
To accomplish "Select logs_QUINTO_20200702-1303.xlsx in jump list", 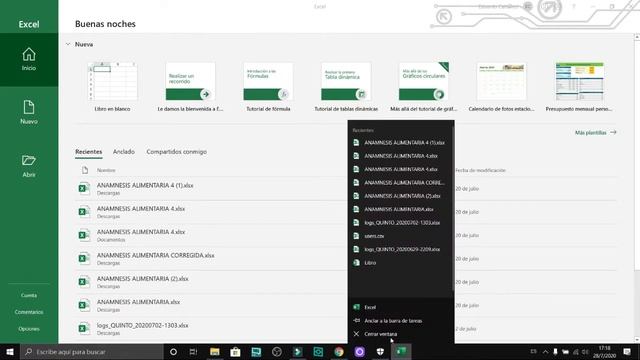I will pos(401,223).
